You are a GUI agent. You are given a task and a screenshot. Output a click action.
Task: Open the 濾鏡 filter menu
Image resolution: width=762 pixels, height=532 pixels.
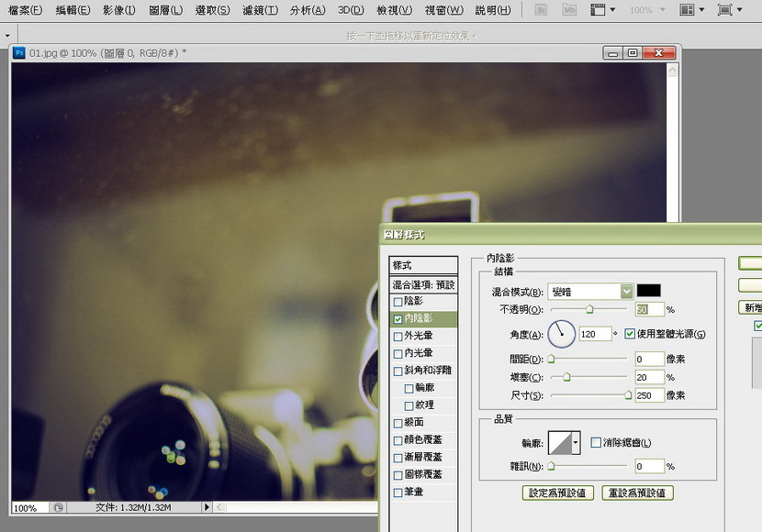tap(260, 10)
